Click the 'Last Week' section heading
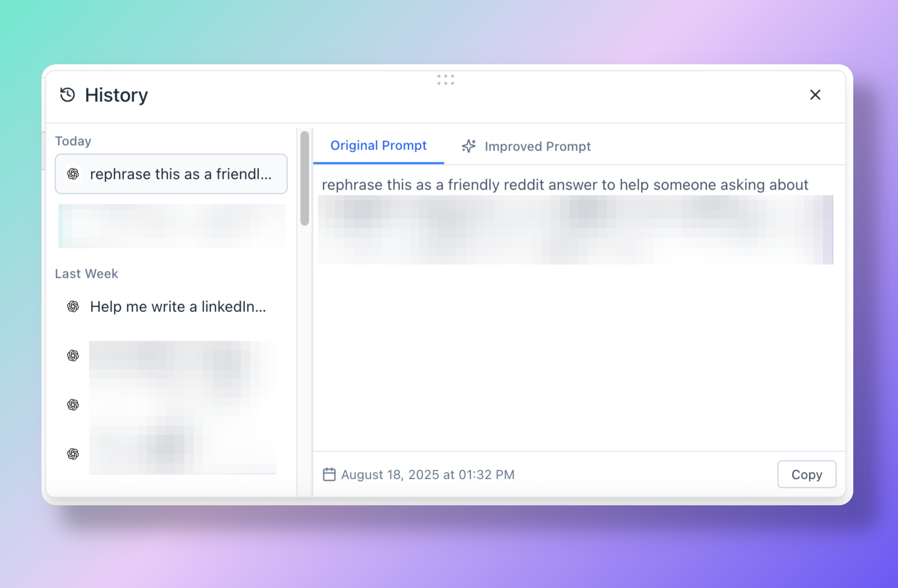Screen dimensions: 898x588 point(86,274)
